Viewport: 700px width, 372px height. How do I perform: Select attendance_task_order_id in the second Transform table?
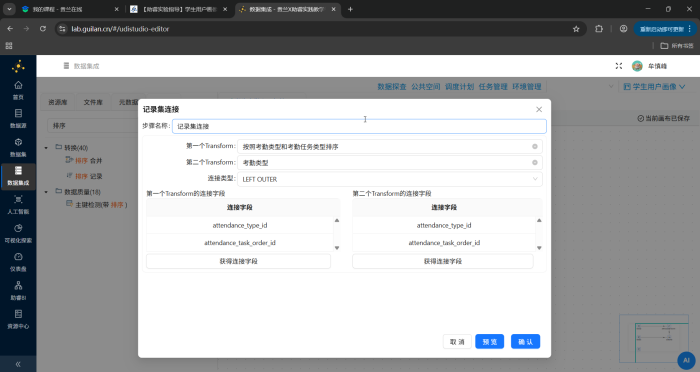[444, 243]
